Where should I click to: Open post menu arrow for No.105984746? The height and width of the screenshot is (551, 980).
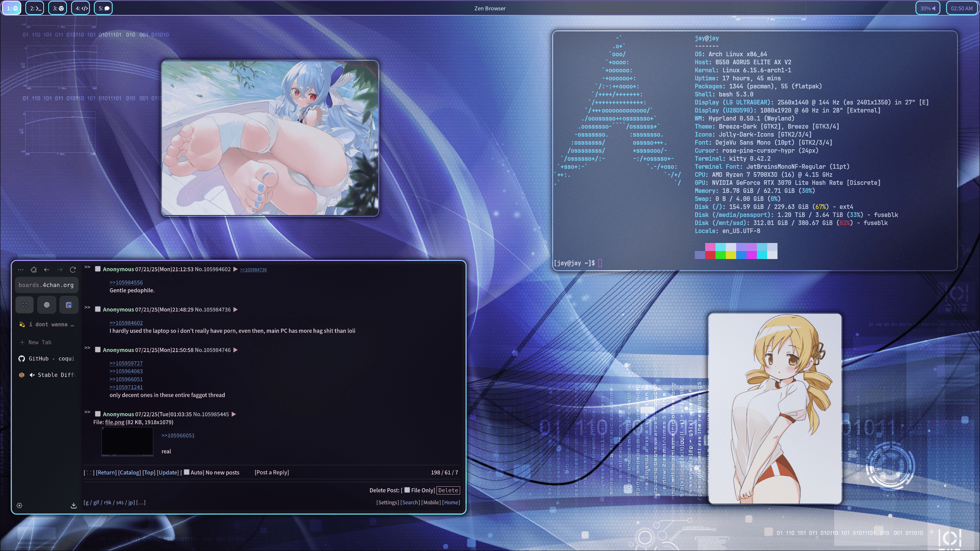(x=235, y=350)
